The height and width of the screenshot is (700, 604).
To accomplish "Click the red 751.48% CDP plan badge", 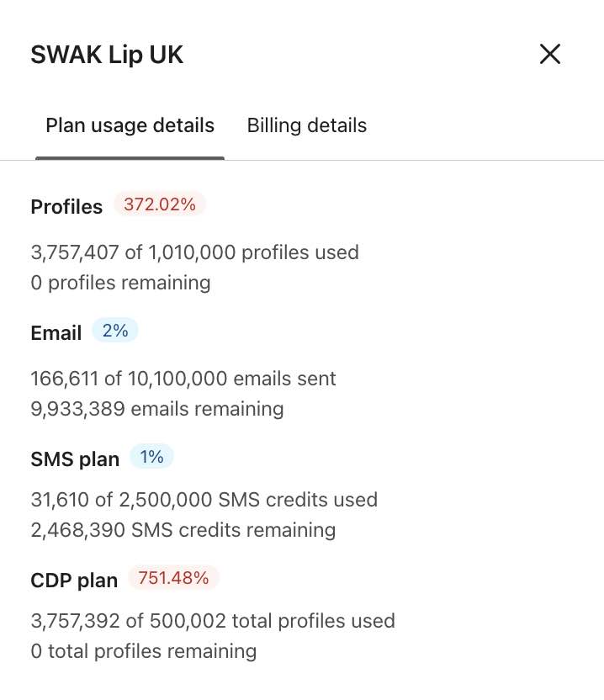I will pos(172,577).
